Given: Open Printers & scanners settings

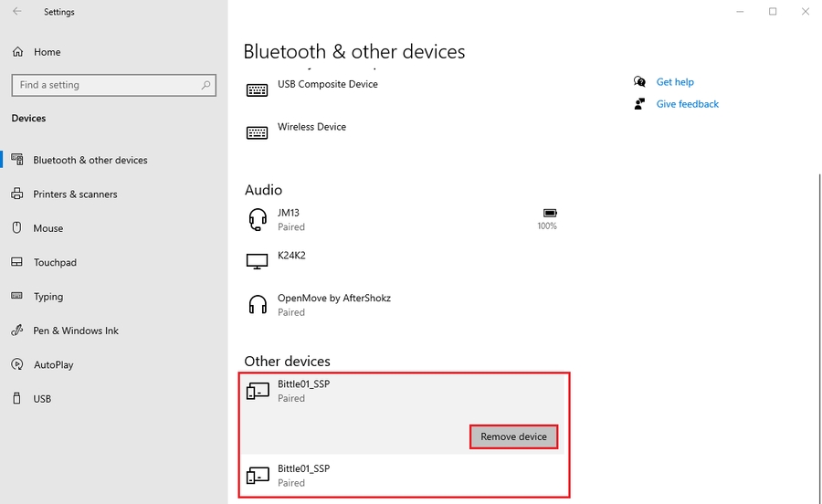Looking at the screenshot, I should [x=75, y=194].
